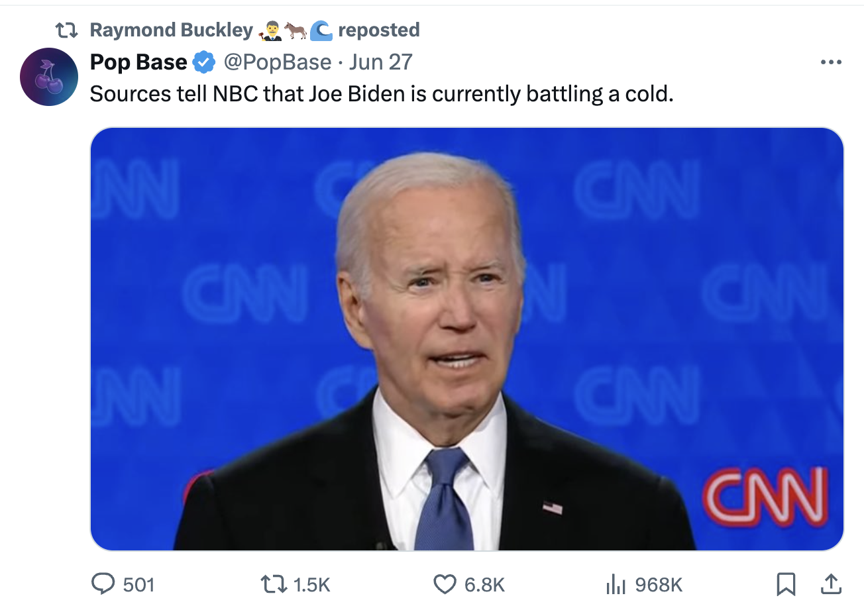Like the tweet with the heart icon
Screen dimensions: 864x616
point(445,584)
